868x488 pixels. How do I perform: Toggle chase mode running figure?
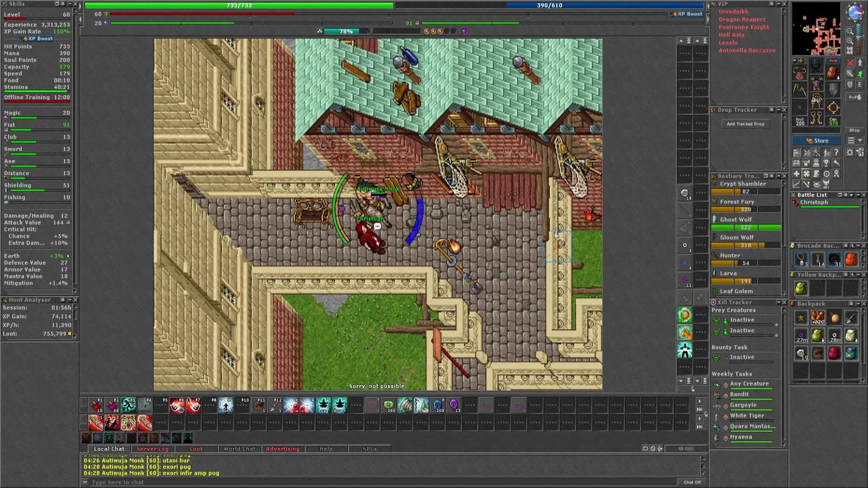click(x=860, y=73)
